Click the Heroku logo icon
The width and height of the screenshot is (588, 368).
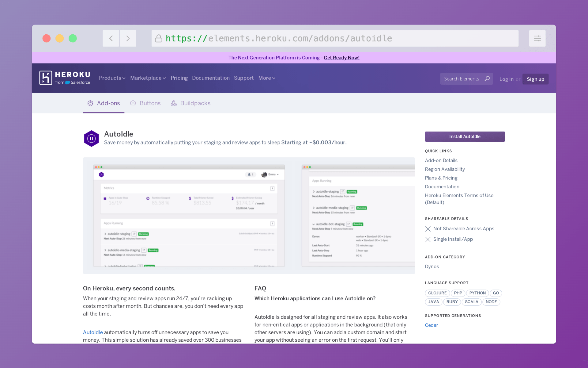click(x=46, y=78)
